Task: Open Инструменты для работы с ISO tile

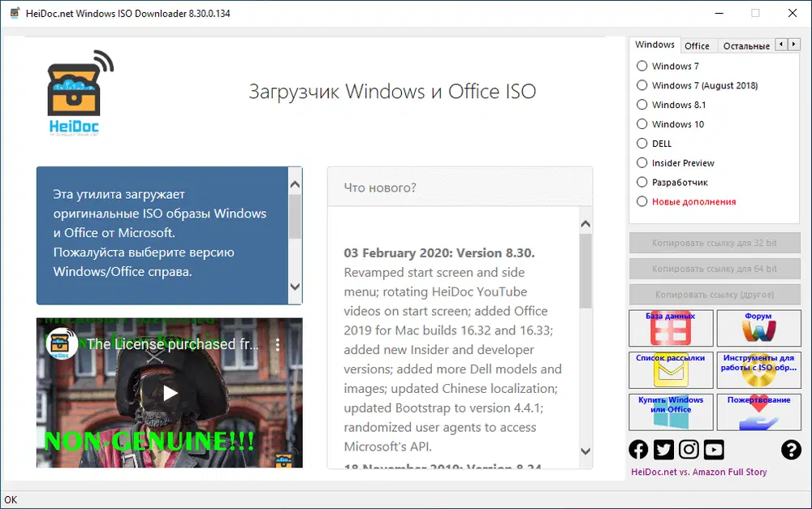Action: 758,370
